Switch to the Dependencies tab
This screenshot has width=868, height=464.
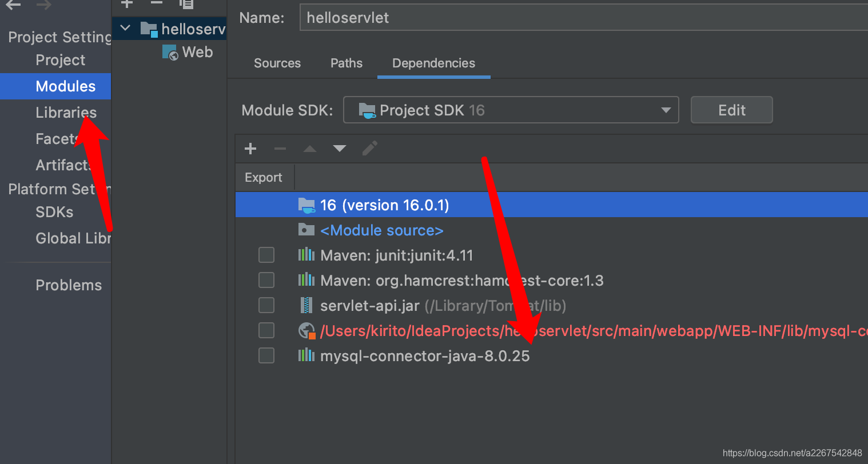pos(433,63)
